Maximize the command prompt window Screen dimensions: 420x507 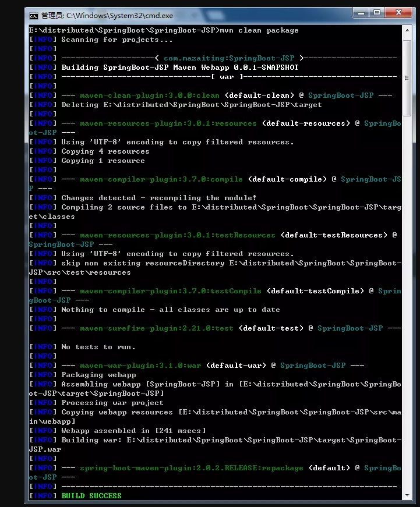pos(376,13)
